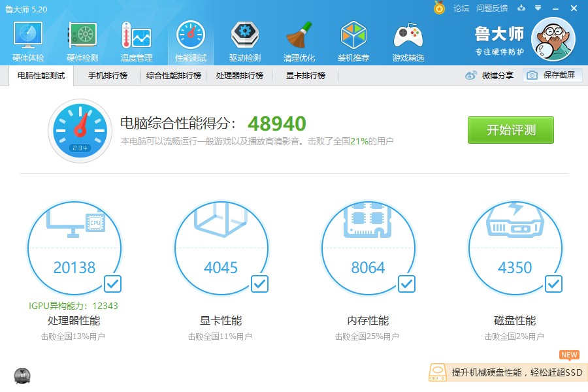Open the title bar dropdown menu arrow
This screenshot has width=588, height=392.
(538, 8)
